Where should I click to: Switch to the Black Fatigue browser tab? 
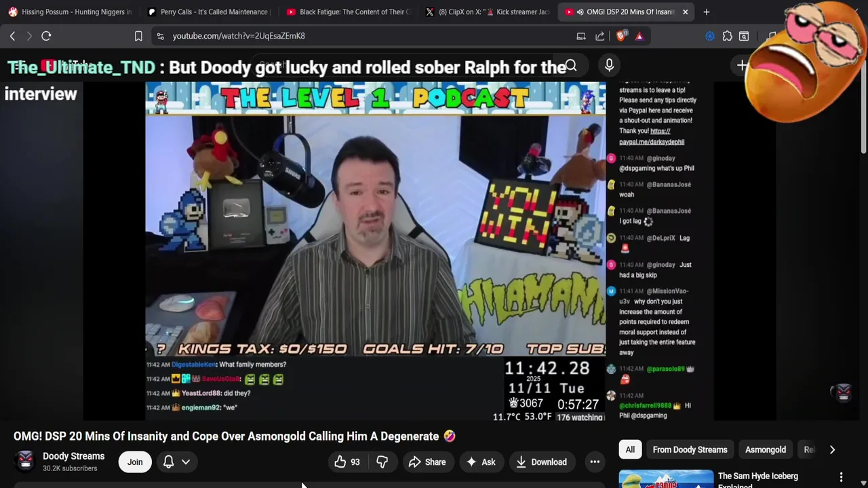coord(348,12)
